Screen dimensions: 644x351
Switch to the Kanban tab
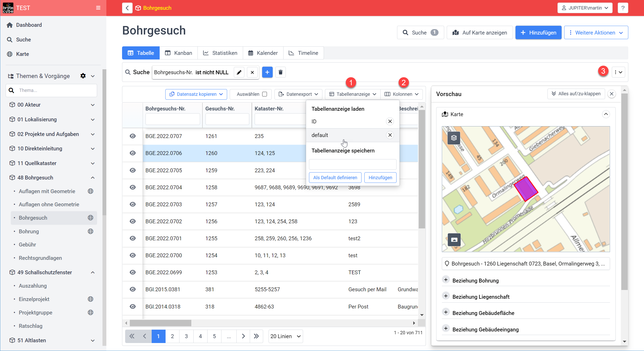(x=178, y=53)
